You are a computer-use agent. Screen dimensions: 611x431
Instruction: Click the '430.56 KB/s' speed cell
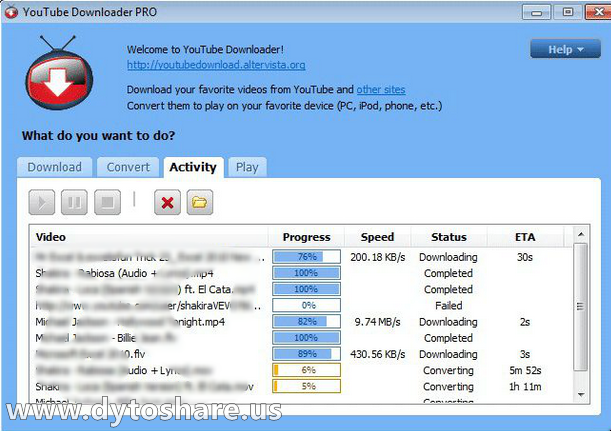pos(378,354)
